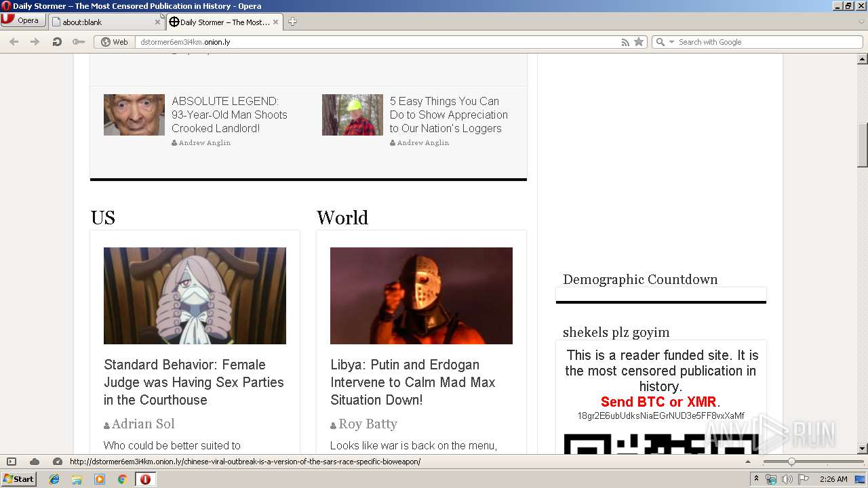The height and width of the screenshot is (488, 868).
Task: Open the view options arrow beside the zoom slider
Action: [x=748, y=462]
